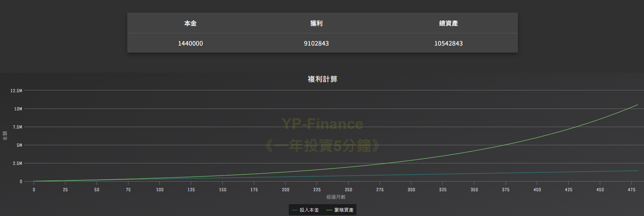Click the 2.5M label on the y-axis
Image resolution: width=644 pixels, height=216 pixels.
17,163
